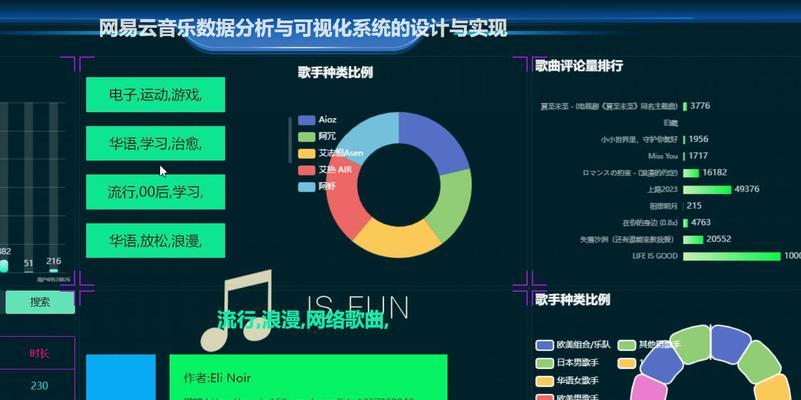Toggle the Aioz legend item
Viewport: 801px width, 400px height.
click(x=317, y=120)
